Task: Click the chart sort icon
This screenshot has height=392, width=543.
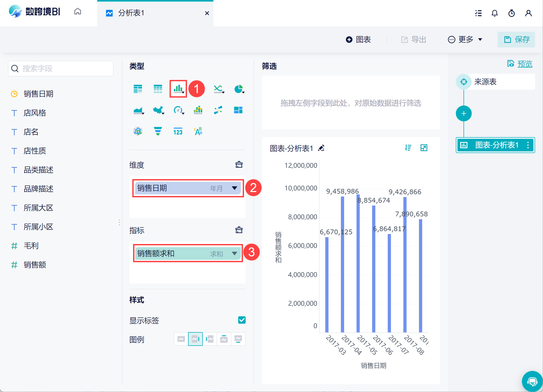Action: click(x=408, y=148)
